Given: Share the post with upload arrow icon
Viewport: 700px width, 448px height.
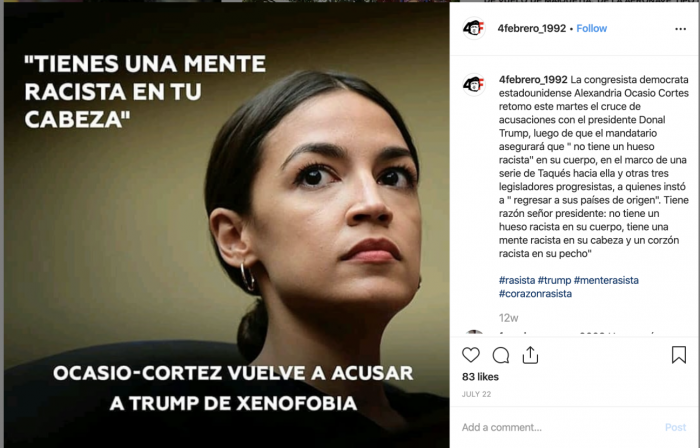Looking at the screenshot, I should click(x=530, y=355).
